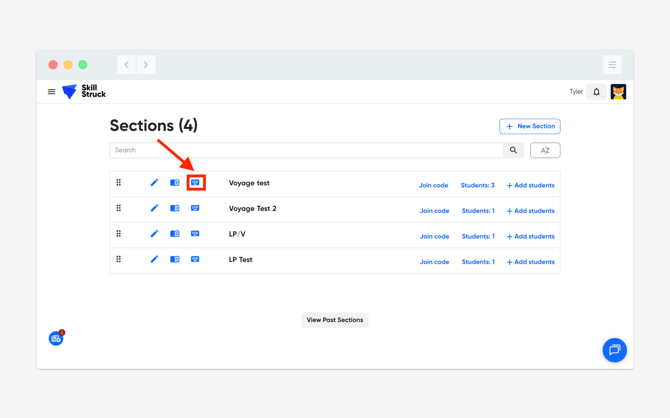Create a New Section

530,126
